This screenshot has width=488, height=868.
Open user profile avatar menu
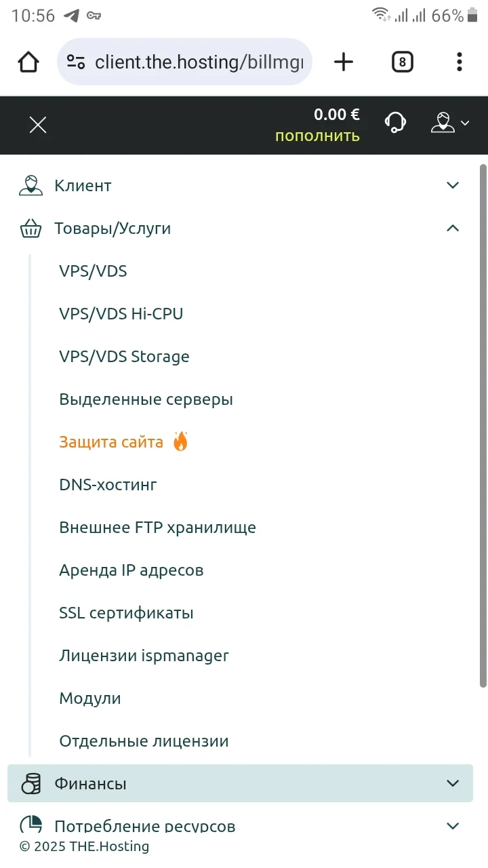tap(450, 123)
